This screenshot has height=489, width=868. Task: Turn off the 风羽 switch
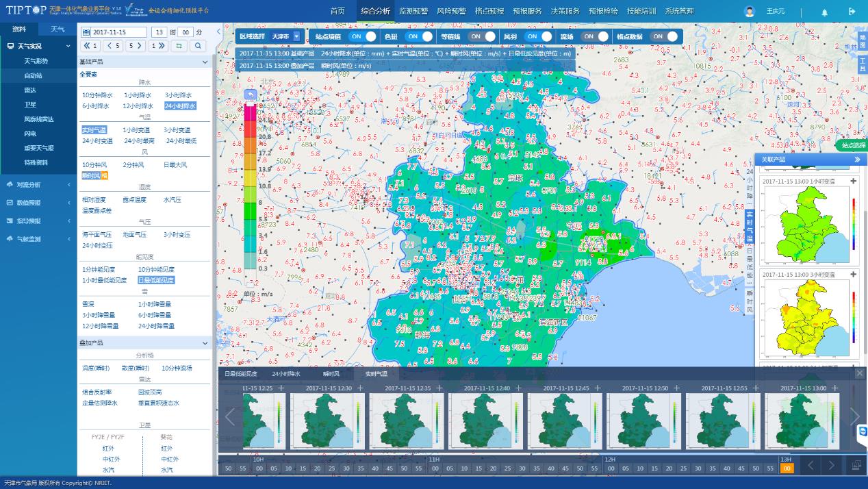(x=537, y=36)
